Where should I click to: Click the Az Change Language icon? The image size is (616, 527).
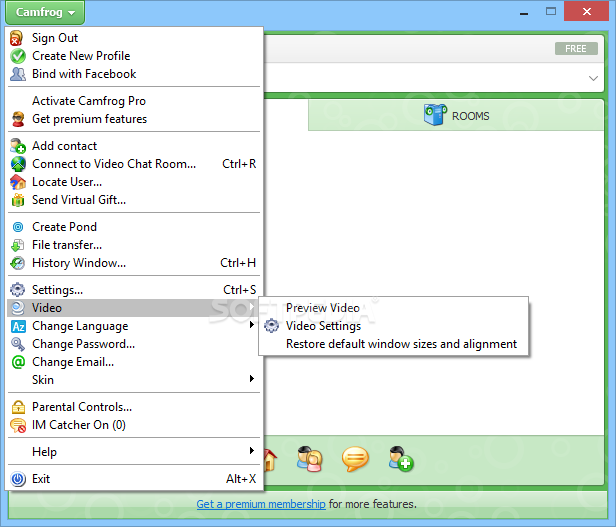pos(18,326)
